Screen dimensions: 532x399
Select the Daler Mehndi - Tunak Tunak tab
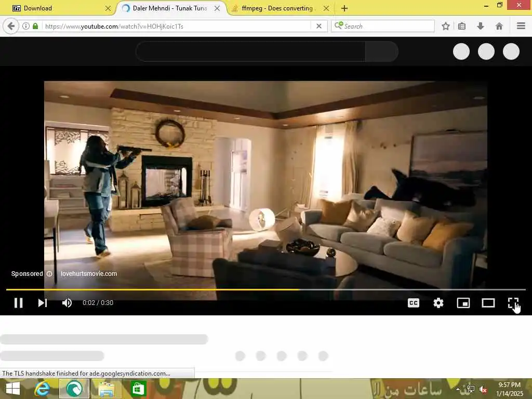[170, 8]
